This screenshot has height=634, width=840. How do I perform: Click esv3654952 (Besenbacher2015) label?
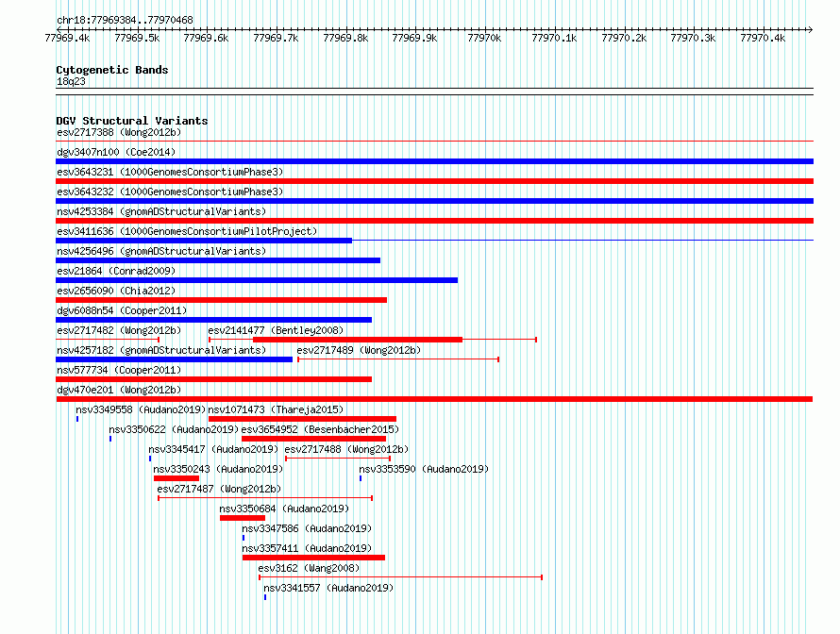pos(320,429)
